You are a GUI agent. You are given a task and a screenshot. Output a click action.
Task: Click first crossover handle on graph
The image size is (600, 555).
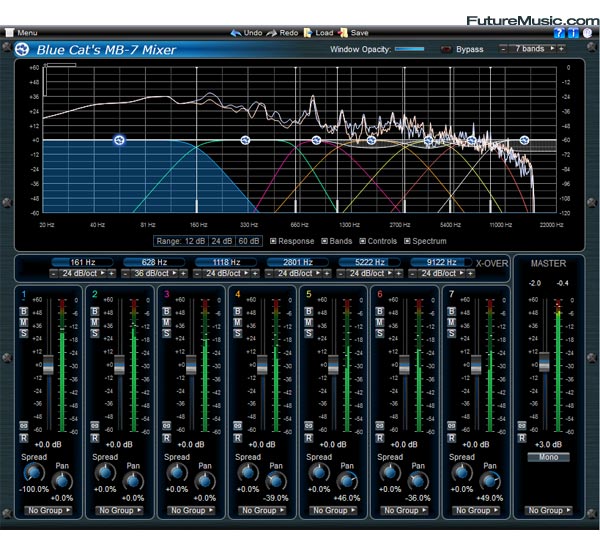tap(119, 140)
